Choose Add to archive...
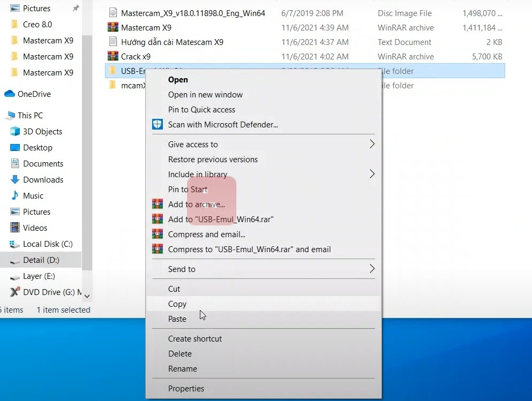 pos(197,204)
